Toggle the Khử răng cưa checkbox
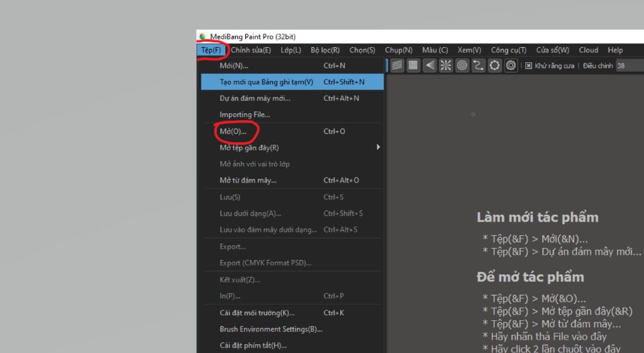 coord(528,65)
